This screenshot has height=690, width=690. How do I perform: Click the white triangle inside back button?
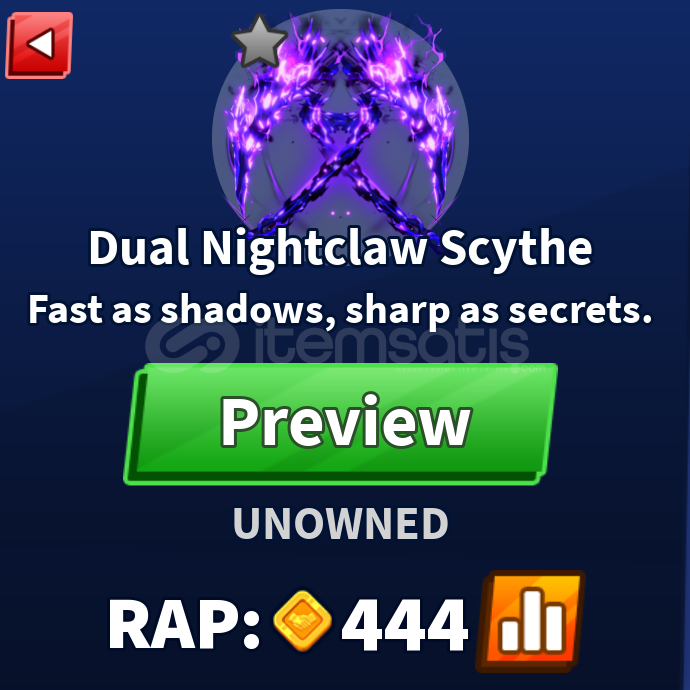tap(41, 44)
